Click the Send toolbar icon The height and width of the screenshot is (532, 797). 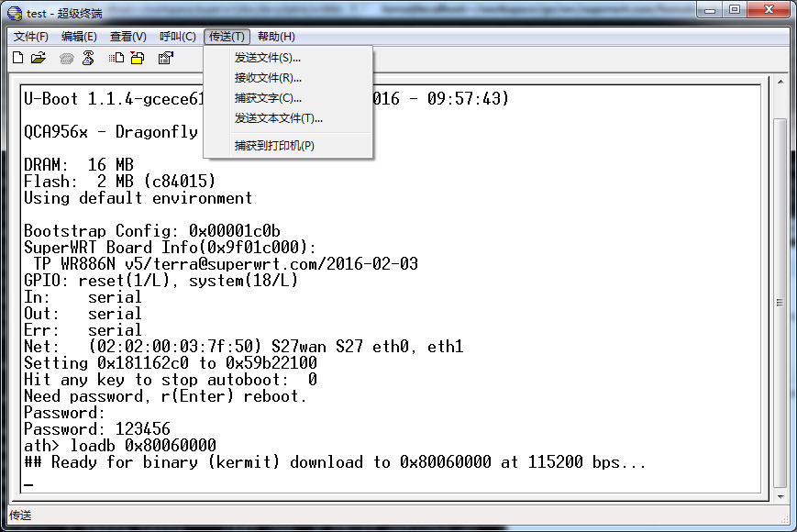pos(116,58)
